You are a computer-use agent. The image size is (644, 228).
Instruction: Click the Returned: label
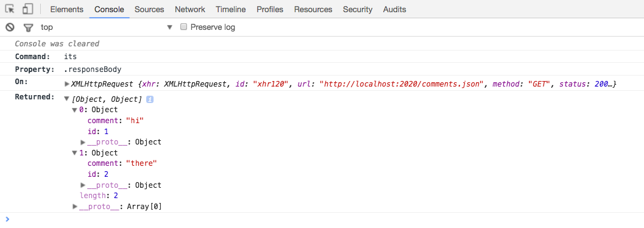35,98
